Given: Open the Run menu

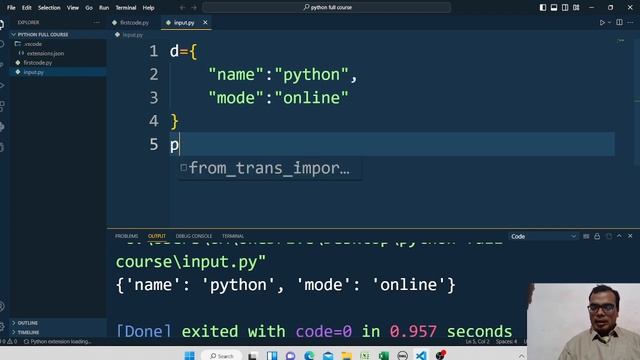Looking at the screenshot, I should [104, 7].
